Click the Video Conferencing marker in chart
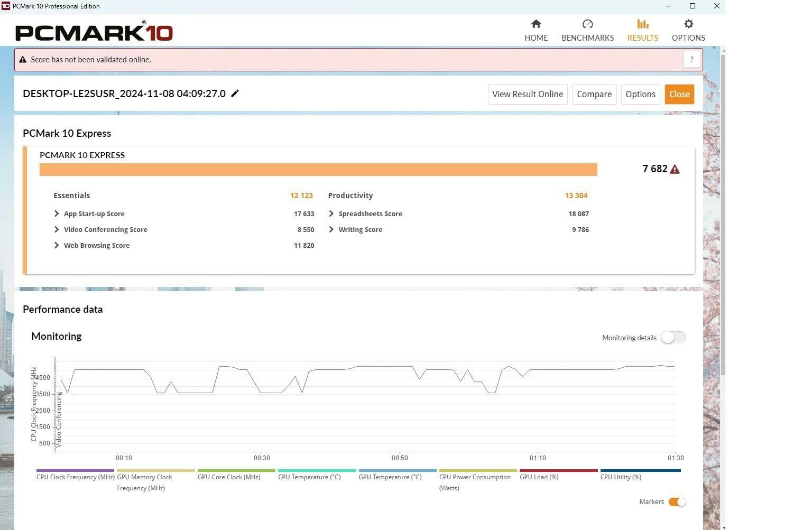This screenshot has width=812, height=530. coord(59,420)
